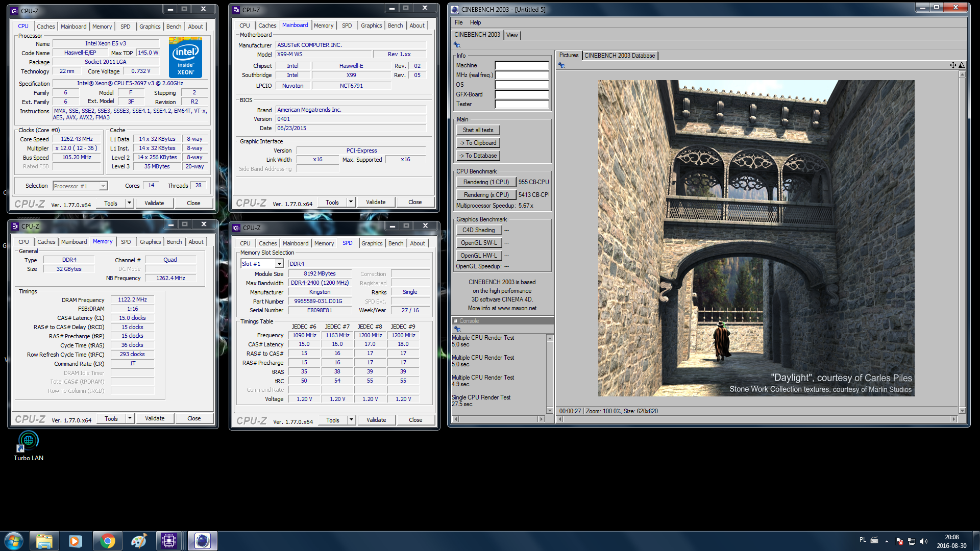Click Tools button in the Memory tab window
The image size is (980, 551).
point(111,418)
